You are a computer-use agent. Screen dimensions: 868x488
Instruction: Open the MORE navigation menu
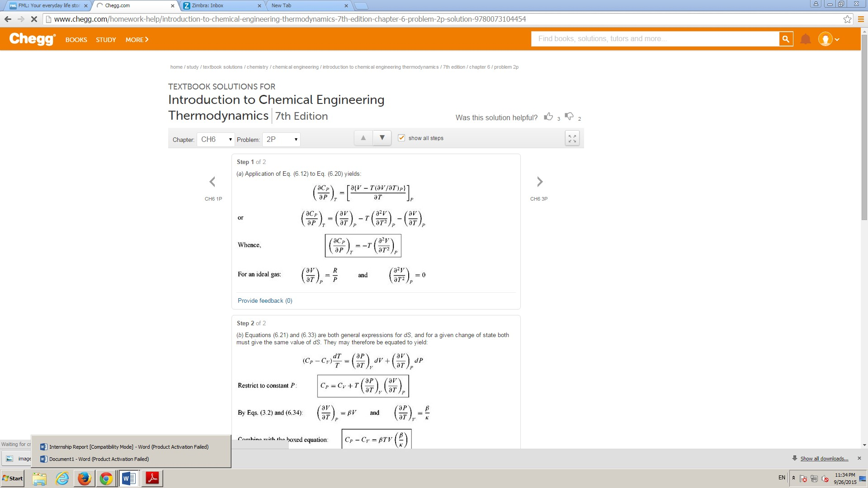137,40
